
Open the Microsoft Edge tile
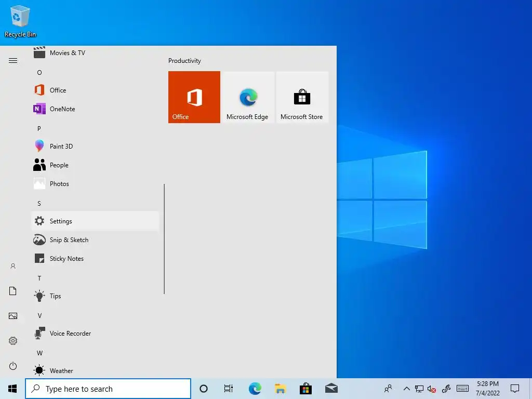point(248,97)
